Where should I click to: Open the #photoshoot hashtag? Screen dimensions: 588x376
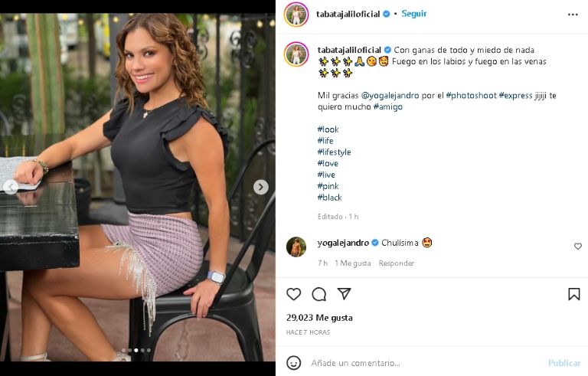point(471,96)
